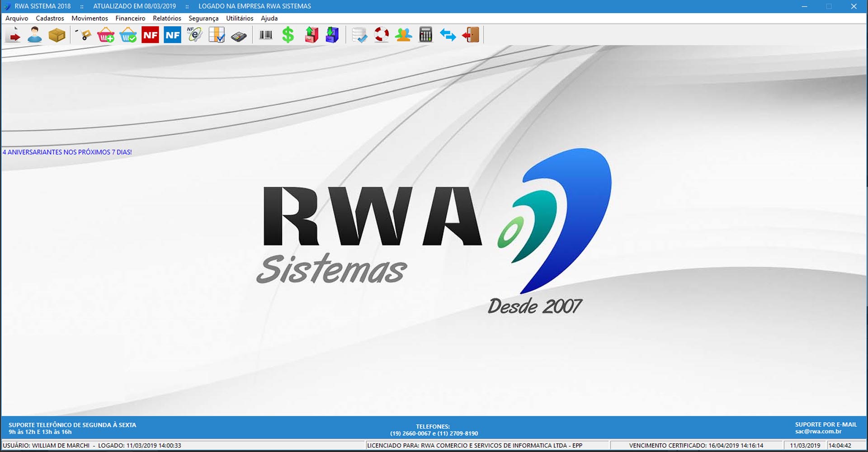
Task: Minimize the RWA Sistema window
Action: coord(804,6)
